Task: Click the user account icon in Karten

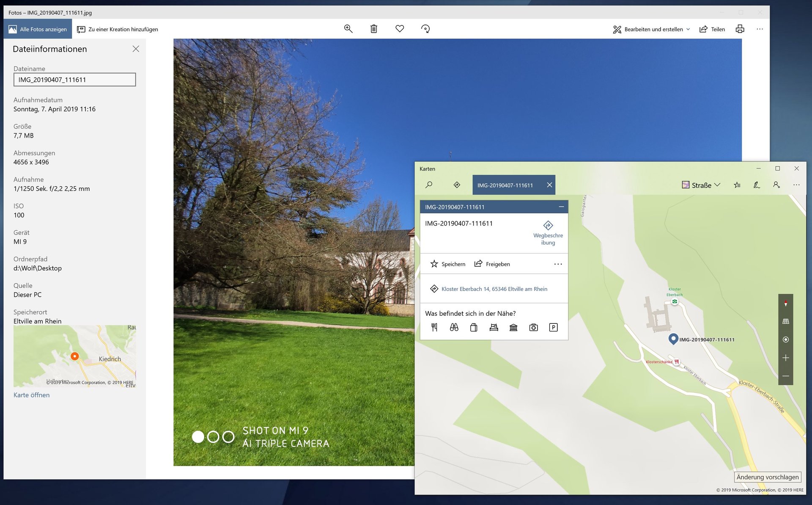Action: pos(776,185)
